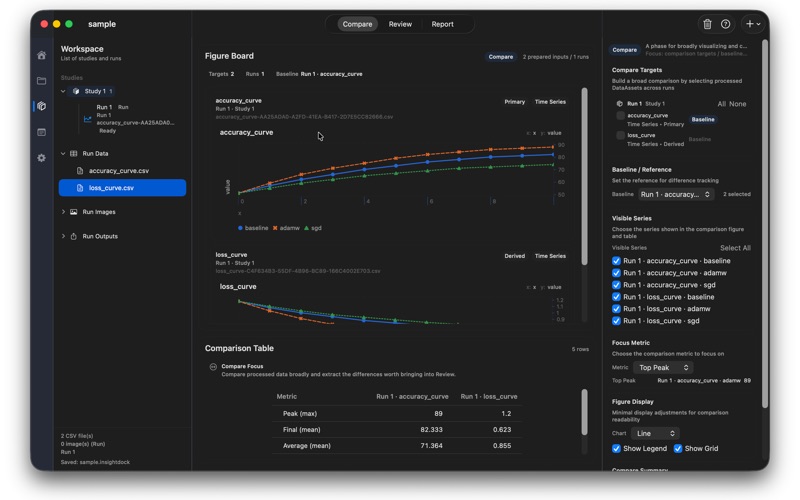Collapse the Run Data section
Screen dimensions: 800x500
tap(63, 154)
